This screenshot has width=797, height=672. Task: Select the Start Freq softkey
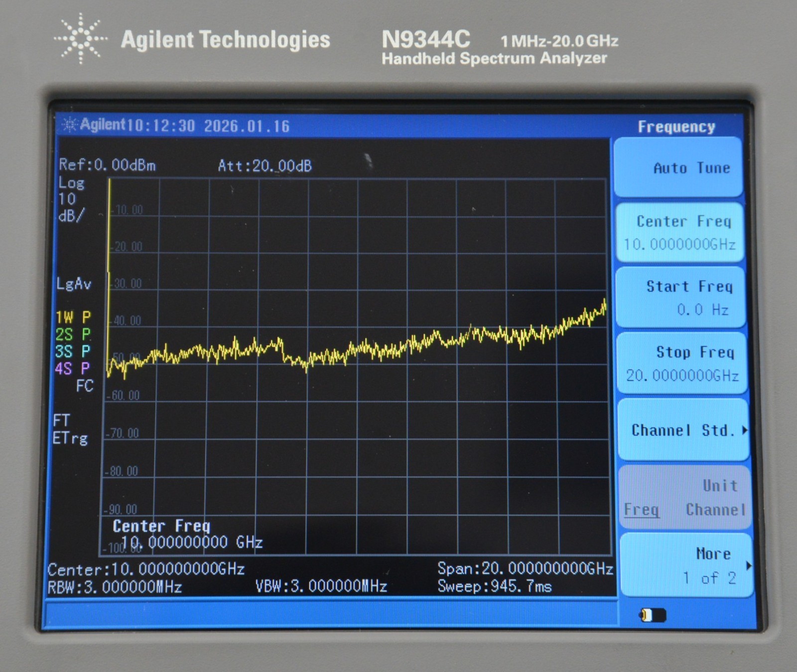pyautogui.click(x=681, y=298)
